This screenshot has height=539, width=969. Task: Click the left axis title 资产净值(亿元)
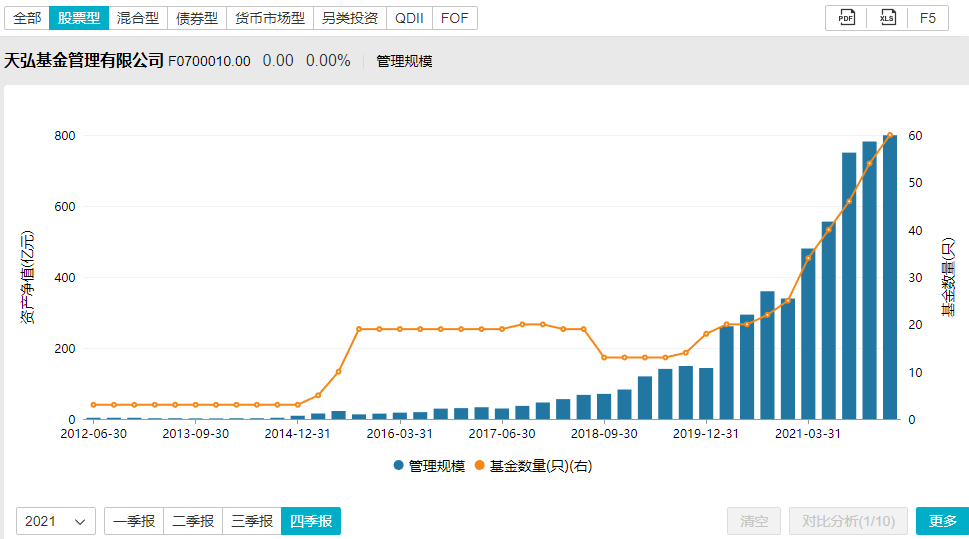coord(27,277)
